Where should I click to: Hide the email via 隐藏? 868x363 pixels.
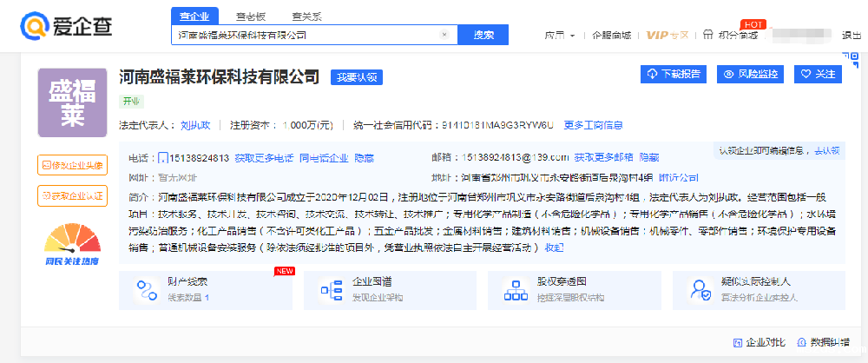coord(648,158)
